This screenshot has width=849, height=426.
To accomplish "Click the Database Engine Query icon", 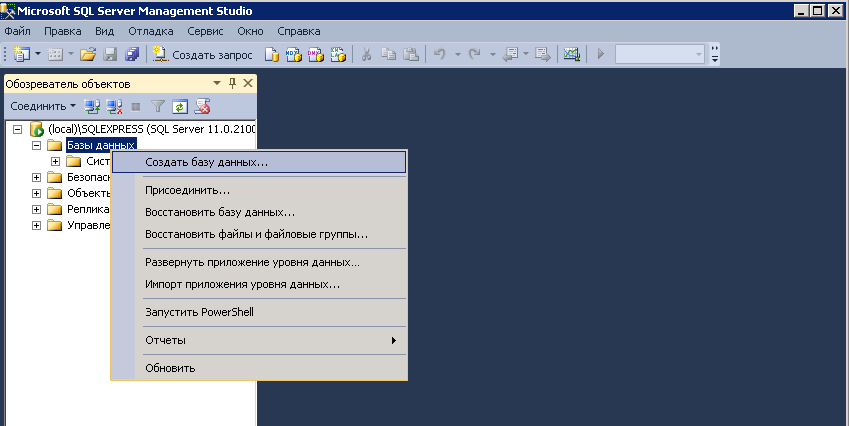I will coord(272,54).
